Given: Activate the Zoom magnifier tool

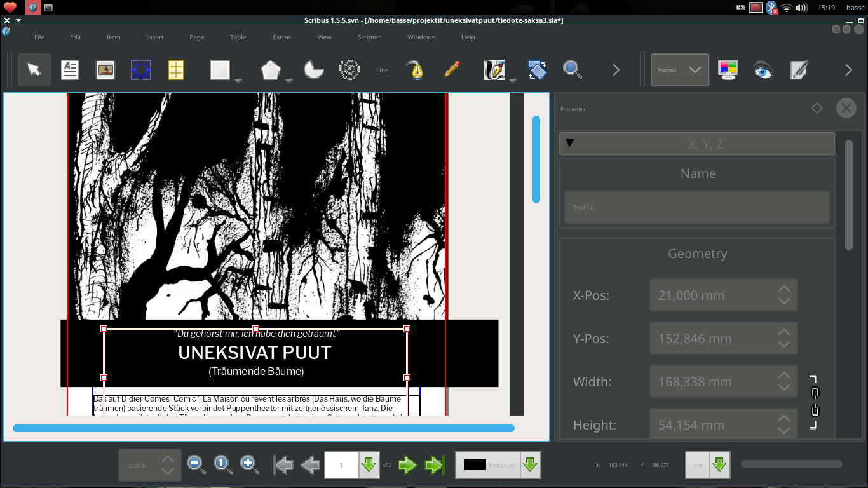Looking at the screenshot, I should (x=572, y=70).
